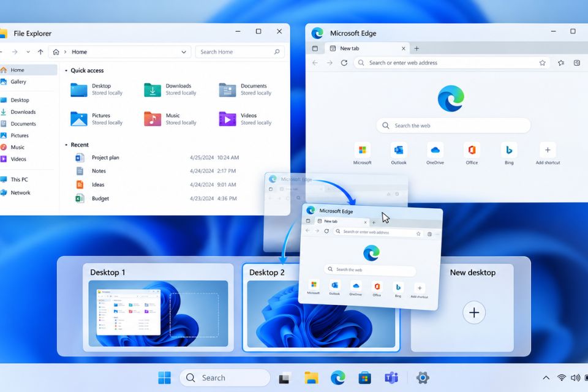Create a New desktop with plus button
The image size is (588, 392).
474,312
